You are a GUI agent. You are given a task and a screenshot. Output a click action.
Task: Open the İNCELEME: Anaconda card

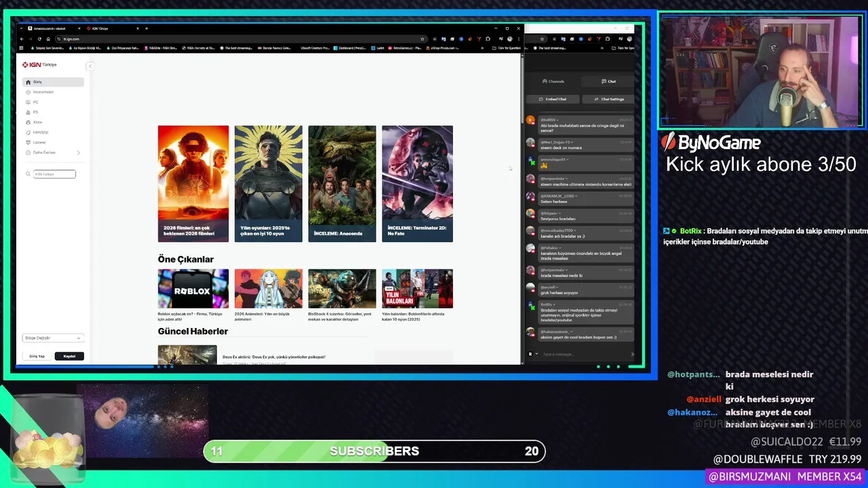(342, 184)
